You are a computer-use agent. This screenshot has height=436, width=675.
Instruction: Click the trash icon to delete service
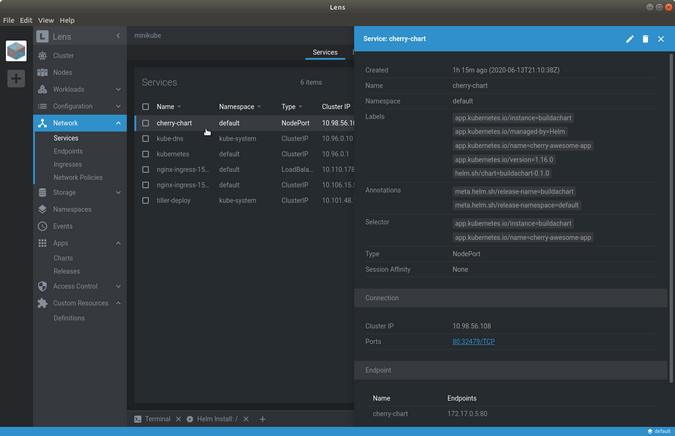pyautogui.click(x=645, y=39)
